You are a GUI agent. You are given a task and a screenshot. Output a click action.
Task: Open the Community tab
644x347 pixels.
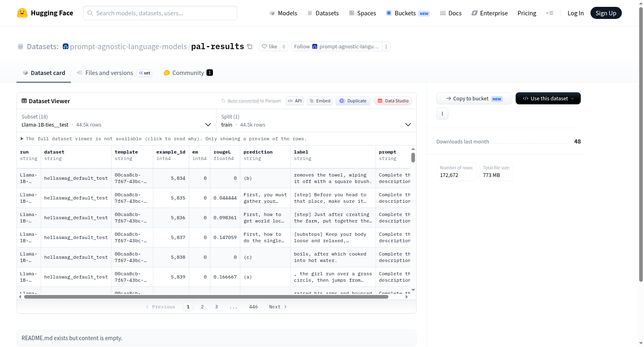tap(188, 73)
